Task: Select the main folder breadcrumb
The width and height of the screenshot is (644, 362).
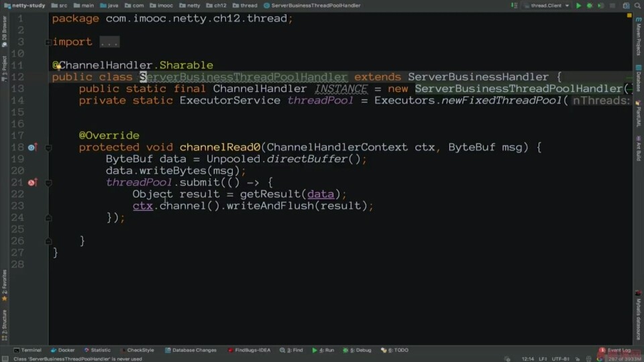Action: tap(84, 6)
